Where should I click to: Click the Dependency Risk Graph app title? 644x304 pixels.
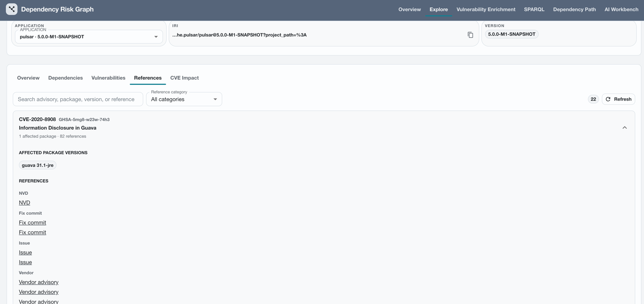(x=57, y=9)
